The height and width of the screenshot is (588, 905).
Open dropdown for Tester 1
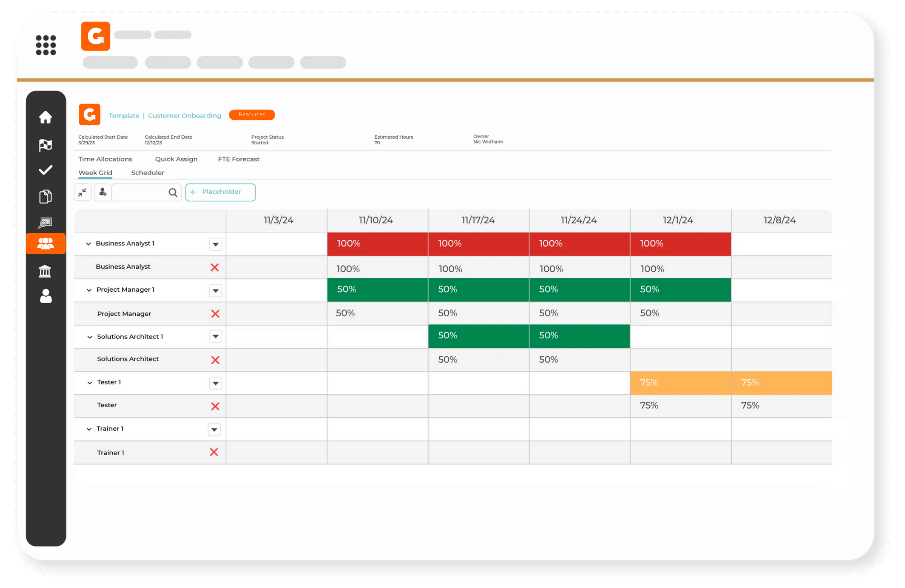pos(215,383)
